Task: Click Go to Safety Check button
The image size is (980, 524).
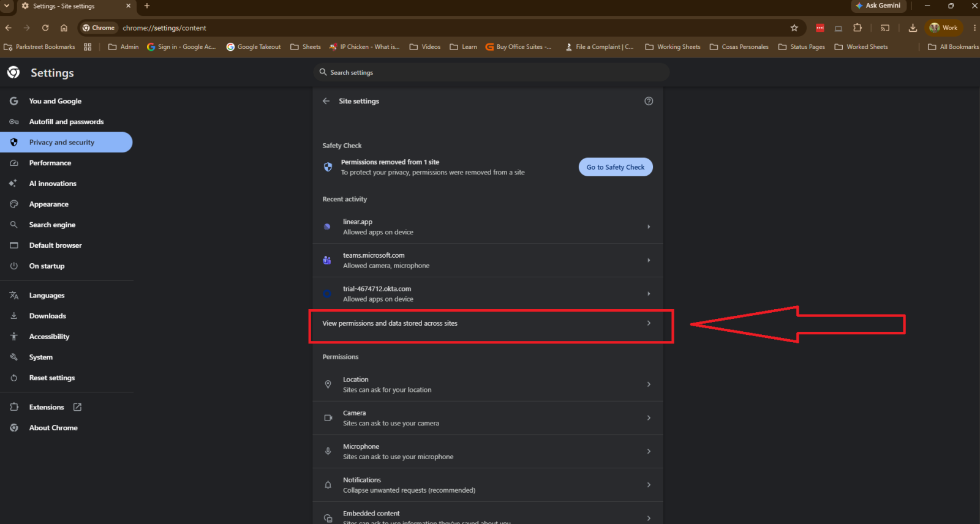Action: (x=616, y=167)
